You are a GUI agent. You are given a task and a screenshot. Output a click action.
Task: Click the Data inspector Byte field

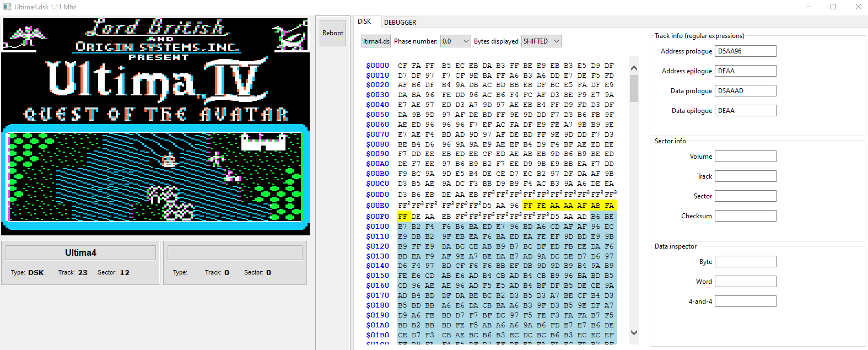[746, 262]
